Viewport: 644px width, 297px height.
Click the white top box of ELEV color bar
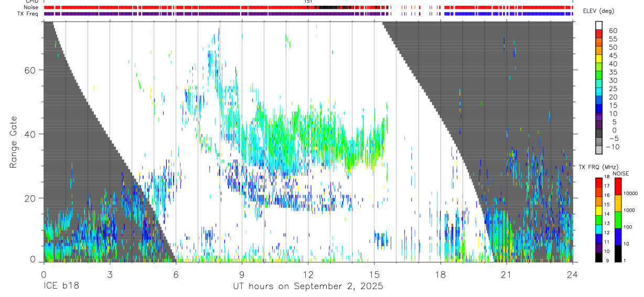pyautogui.click(x=599, y=25)
